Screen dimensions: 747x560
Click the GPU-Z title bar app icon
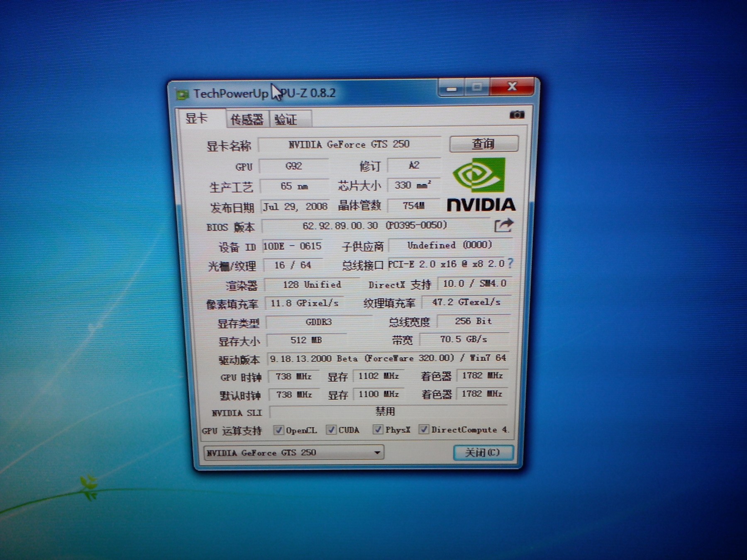click(x=182, y=95)
